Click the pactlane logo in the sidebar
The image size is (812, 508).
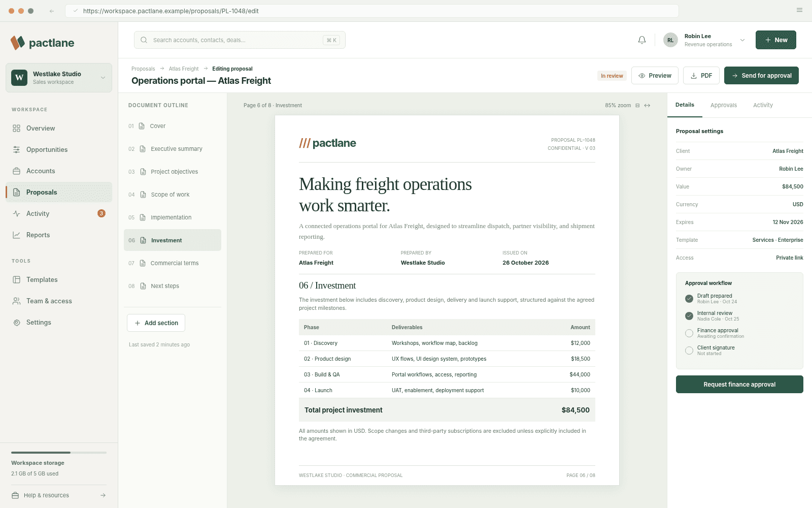(43, 43)
